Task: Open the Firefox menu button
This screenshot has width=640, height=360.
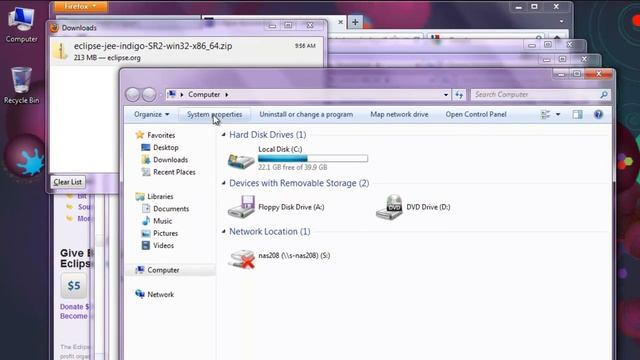Action: pyautogui.click(x=80, y=6)
